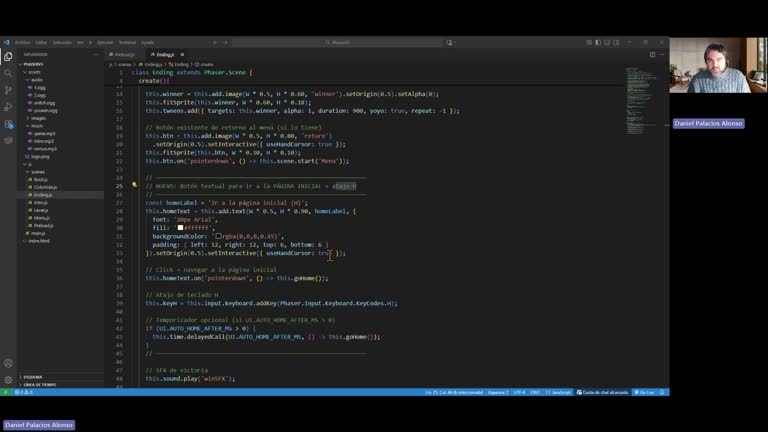Viewport: 768px width, 432px height.
Task: Open the Ejecutar menu
Action: pyautogui.click(x=105, y=43)
